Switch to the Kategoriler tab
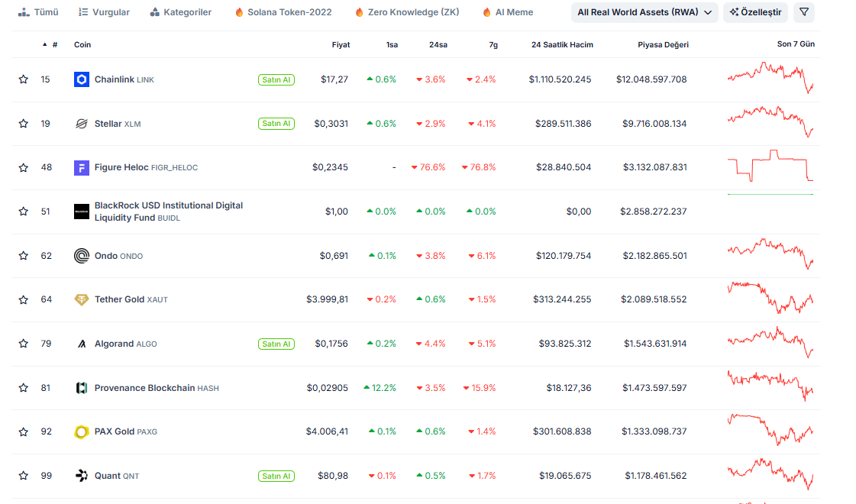This screenshot has height=504, width=856. (181, 12)
